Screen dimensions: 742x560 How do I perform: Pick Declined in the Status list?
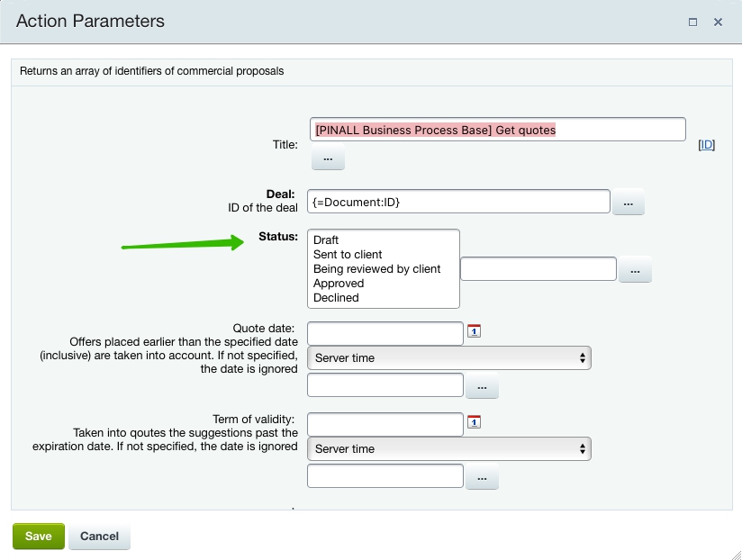tap(336, 298)
